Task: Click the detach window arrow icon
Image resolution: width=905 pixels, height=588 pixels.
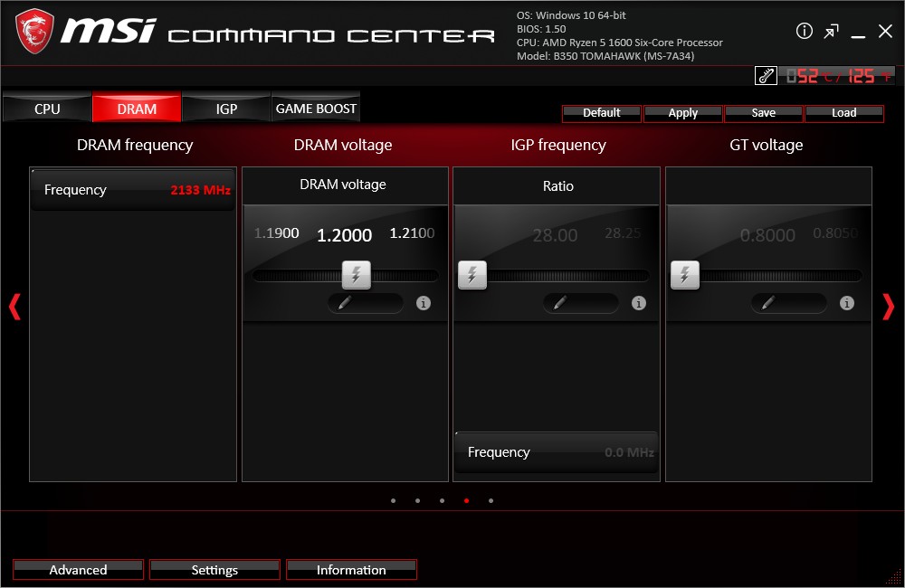Action: click(x=831, y=32)
